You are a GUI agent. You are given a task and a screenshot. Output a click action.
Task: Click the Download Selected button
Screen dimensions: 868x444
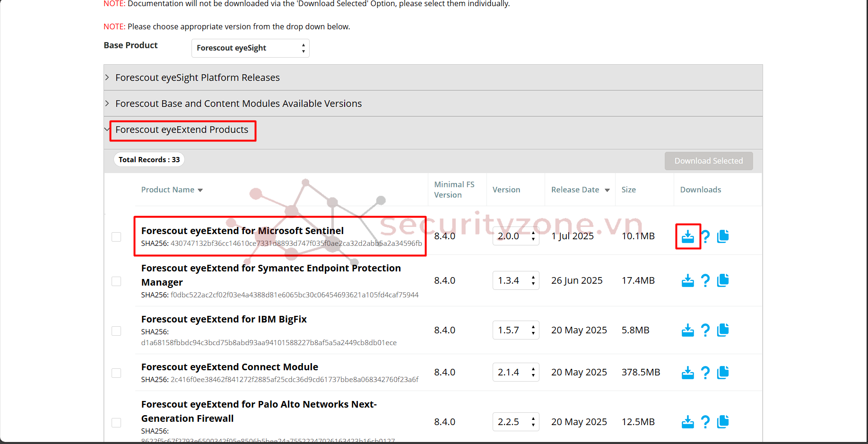coord(709,161)
